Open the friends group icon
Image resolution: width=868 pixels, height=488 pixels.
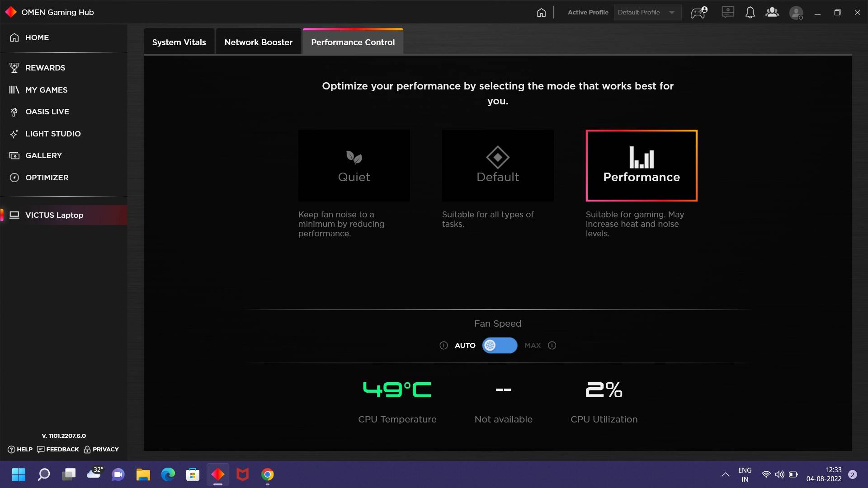pos(772,13)
